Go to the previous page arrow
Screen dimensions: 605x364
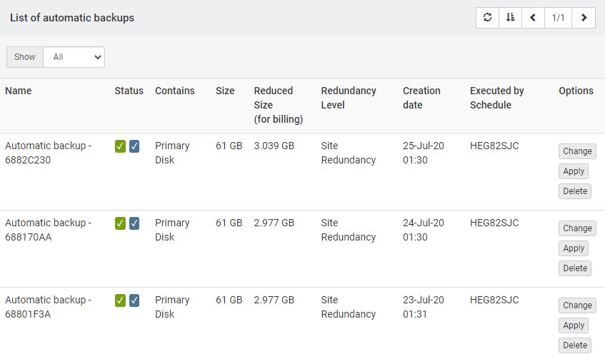coord(533,18)
